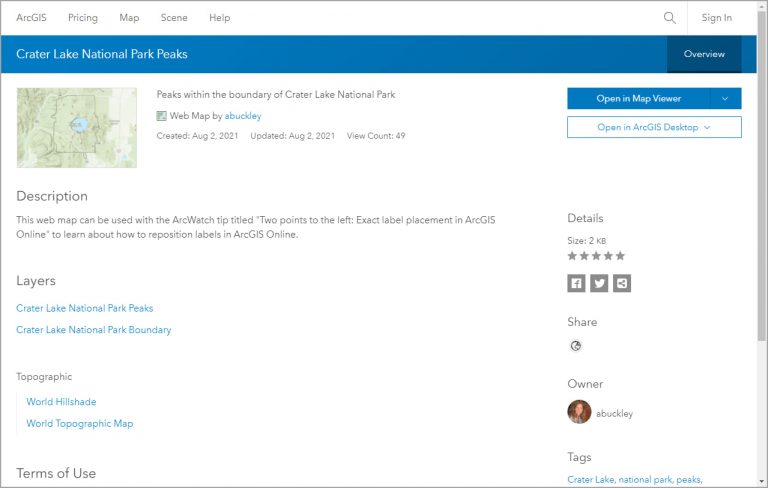Open the Crater Lake tag link
The height and width of the screenshot is (488, 768).
point(590,480)
